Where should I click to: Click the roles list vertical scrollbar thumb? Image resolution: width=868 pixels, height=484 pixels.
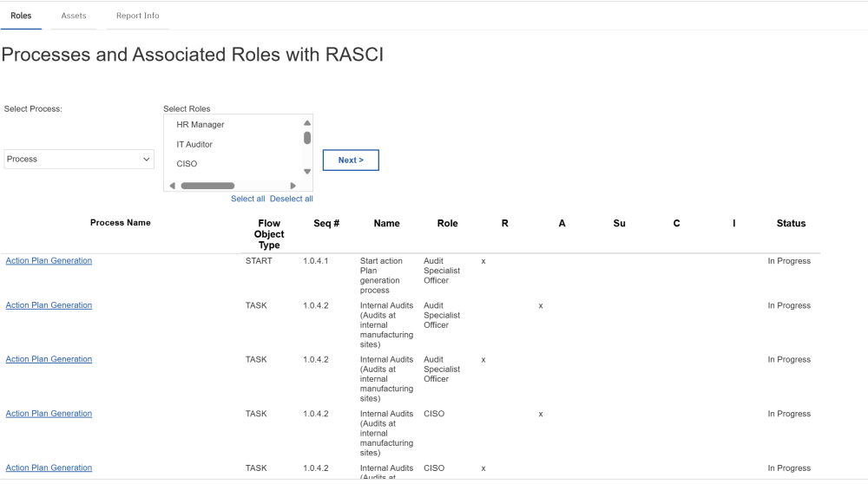[x=307, y=137]
